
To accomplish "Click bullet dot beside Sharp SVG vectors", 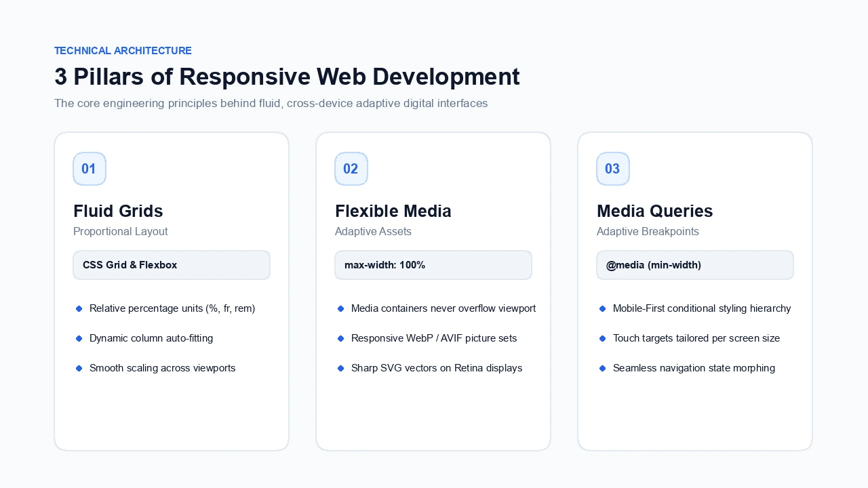I will [x=340, y=368].
